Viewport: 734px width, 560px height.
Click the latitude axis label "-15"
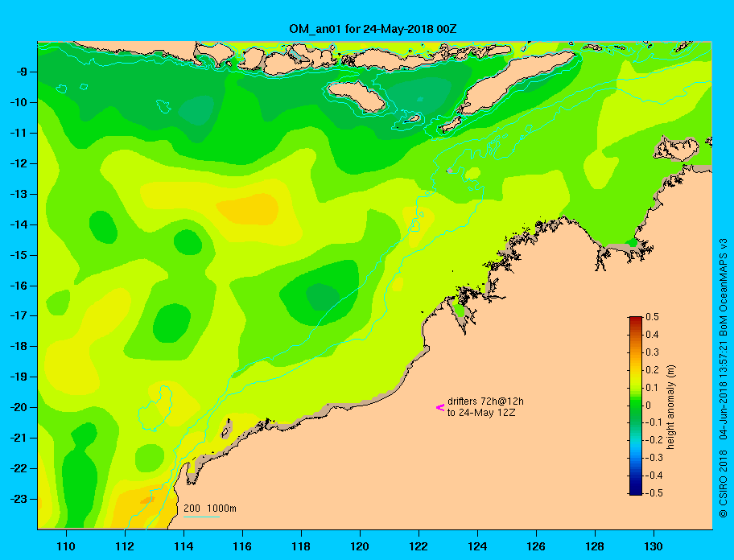pyautogui.click(x=19, y=255)
